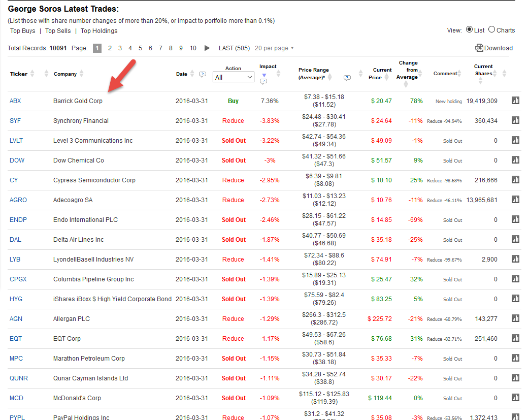Click help bubble beside Price Range header
Viewport: 529px width, 420px height.
[x=347, y=78]
